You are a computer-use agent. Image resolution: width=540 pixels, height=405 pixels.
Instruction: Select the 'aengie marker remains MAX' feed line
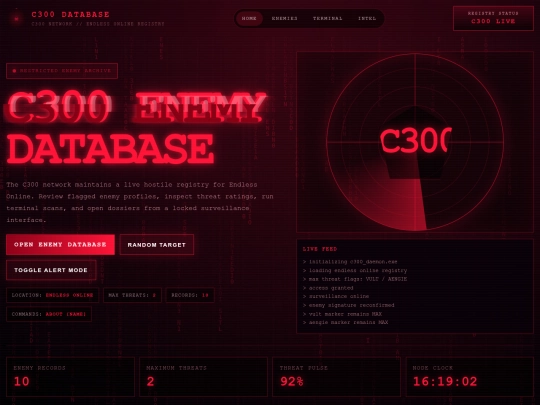coord(345,322)
